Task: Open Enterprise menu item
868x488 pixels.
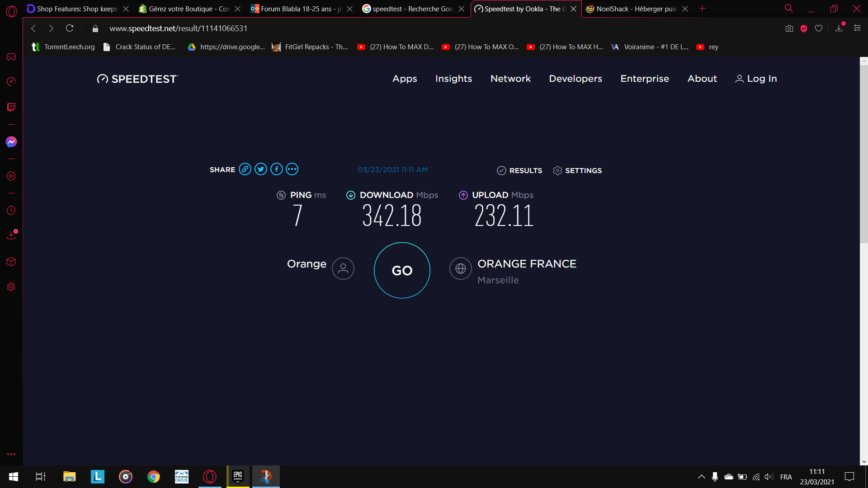Action: pyautogui.click(x=645, y=79)
